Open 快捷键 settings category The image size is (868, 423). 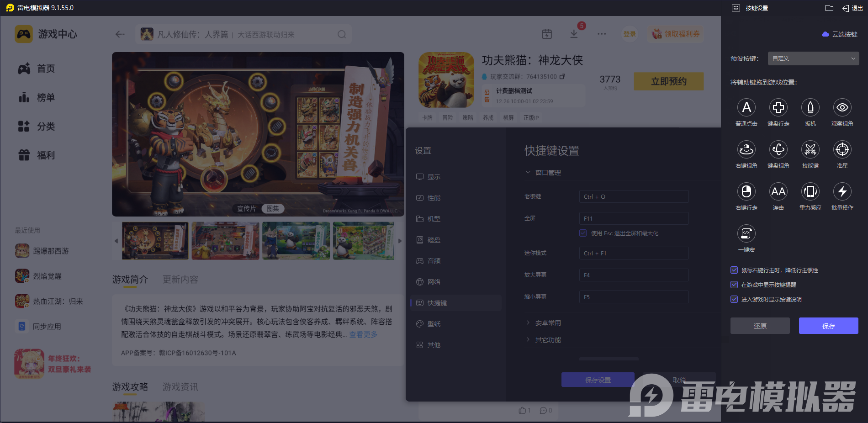(x=456, y=303)
